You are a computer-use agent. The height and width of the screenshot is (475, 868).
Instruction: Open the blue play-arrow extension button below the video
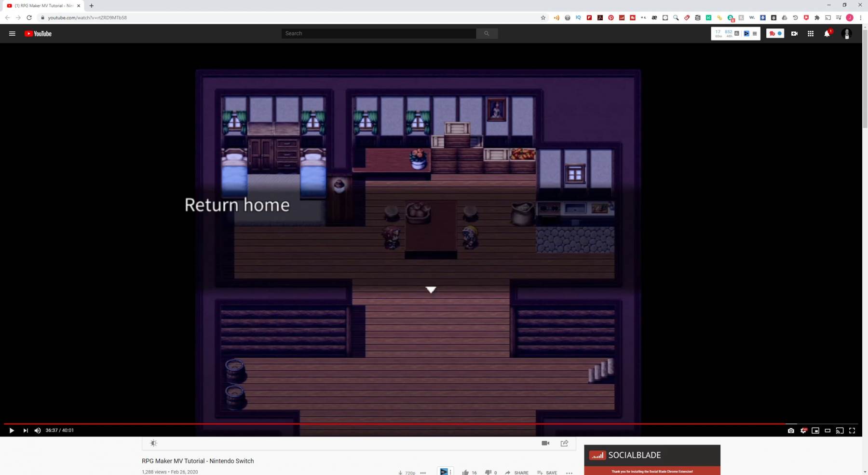click(x=444, y=472)
